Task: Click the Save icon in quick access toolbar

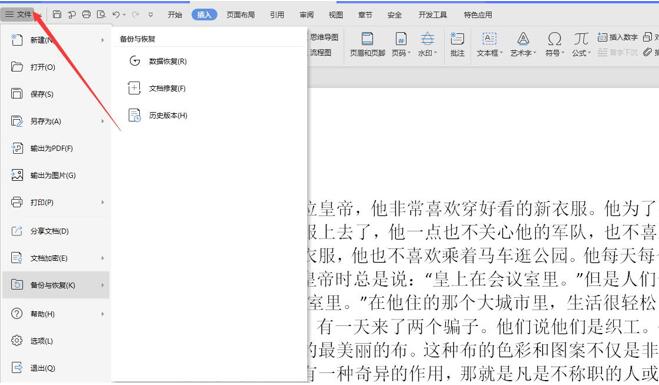Action: 57,14
